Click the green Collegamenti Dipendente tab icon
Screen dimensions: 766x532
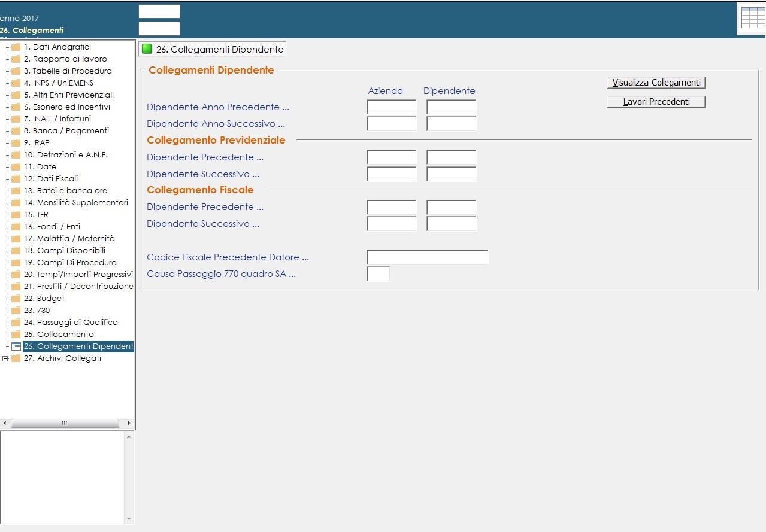(x=147, y=49)
